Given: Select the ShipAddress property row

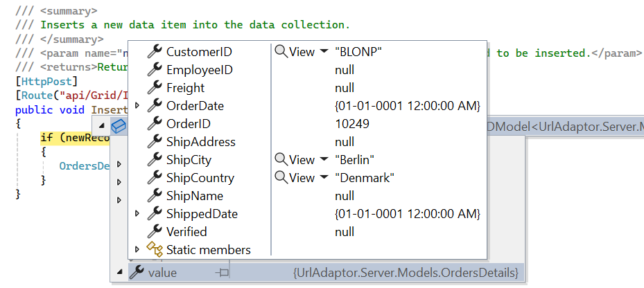Looking at the screenshot, I should pos(200,142).
